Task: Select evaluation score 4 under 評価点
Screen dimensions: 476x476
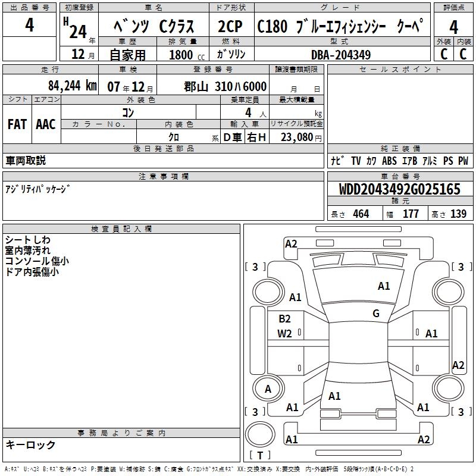Action: (453, 27)
